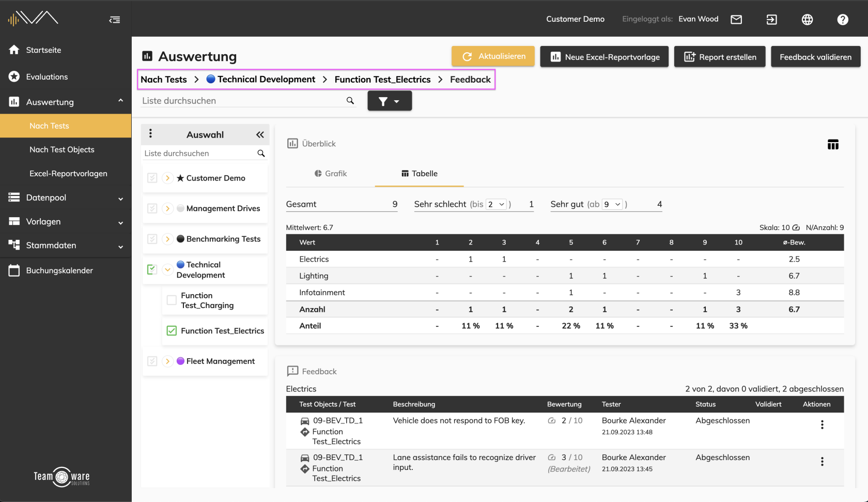Switch to the Grafik tab
Image resolution: width=868 pixels, height=502 pixels.
331,174
